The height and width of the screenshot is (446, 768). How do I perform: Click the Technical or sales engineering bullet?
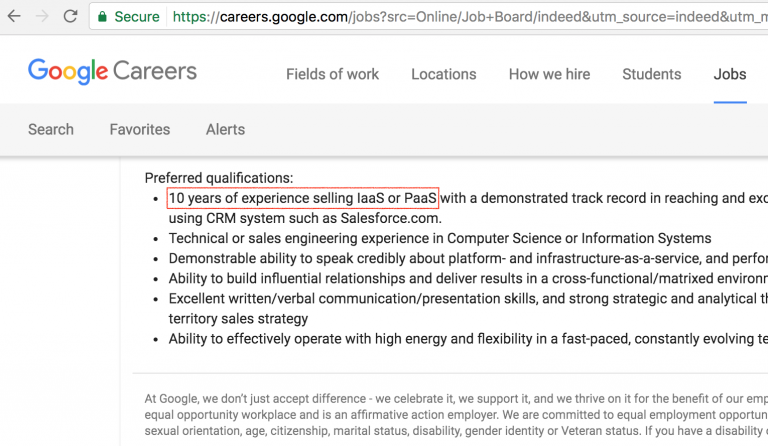pyautogui.click(x=440, y=238)
